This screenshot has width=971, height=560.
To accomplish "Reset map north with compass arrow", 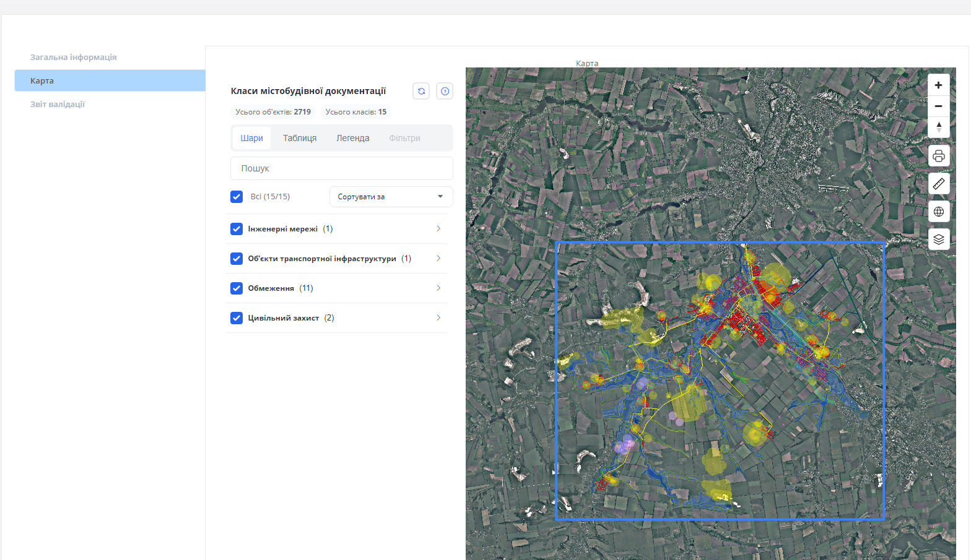I will coord(938,127).
